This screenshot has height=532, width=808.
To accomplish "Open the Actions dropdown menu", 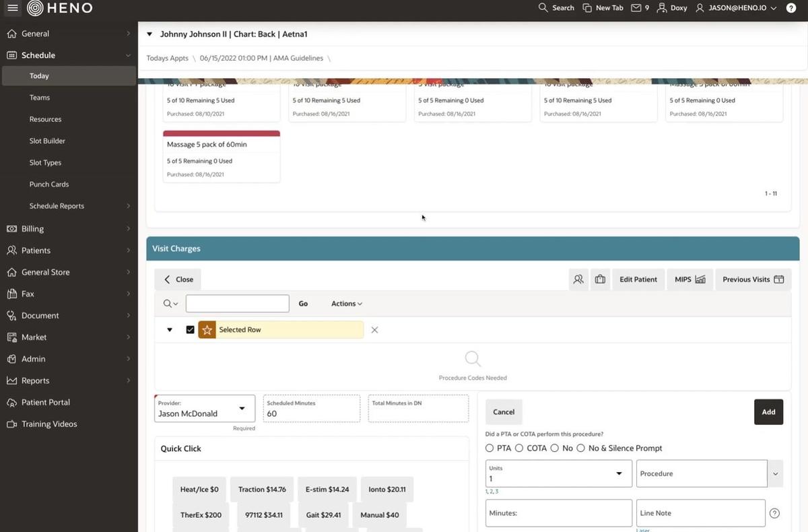I will [x=347, y=304].
